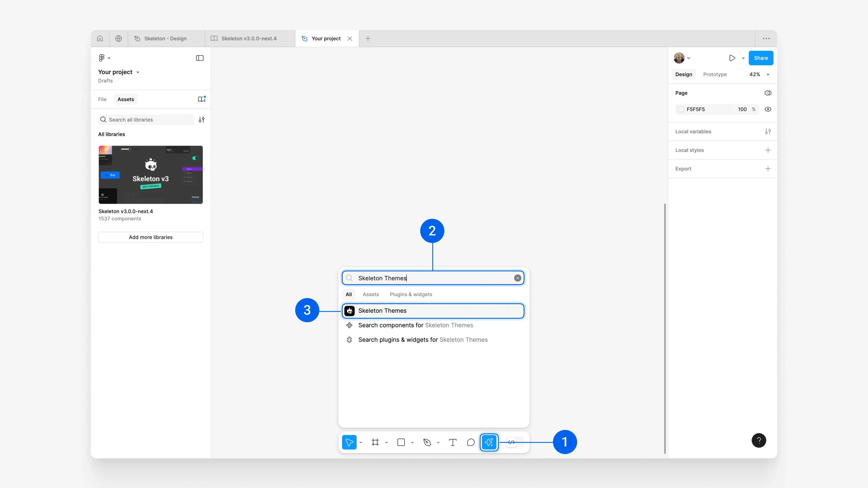Click the Skeleton Themes search input
This screenshot has height=488, width=868.
[x=433, y=278]
